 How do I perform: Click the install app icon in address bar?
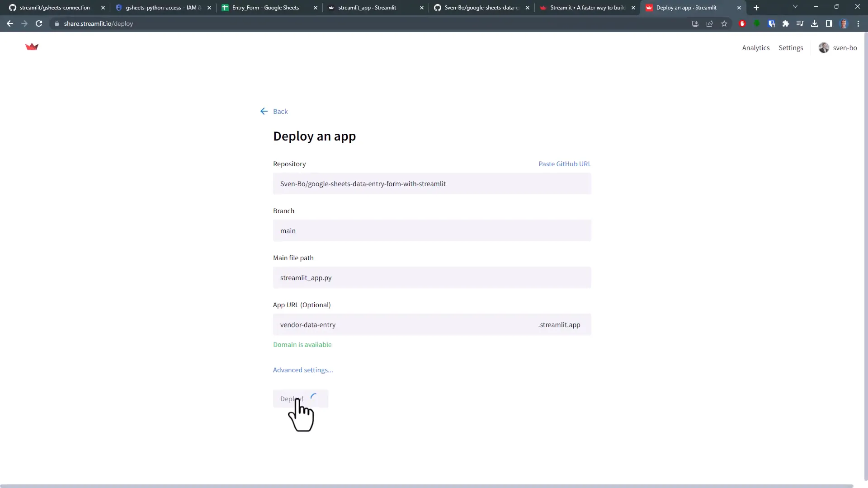point(695,23)
